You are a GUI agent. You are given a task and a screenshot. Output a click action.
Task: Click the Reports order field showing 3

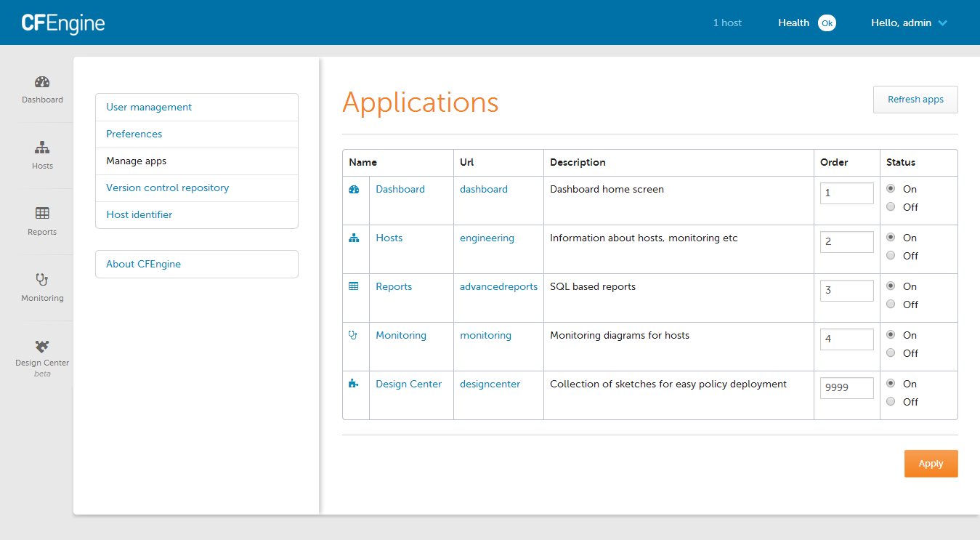click(846, 291)
